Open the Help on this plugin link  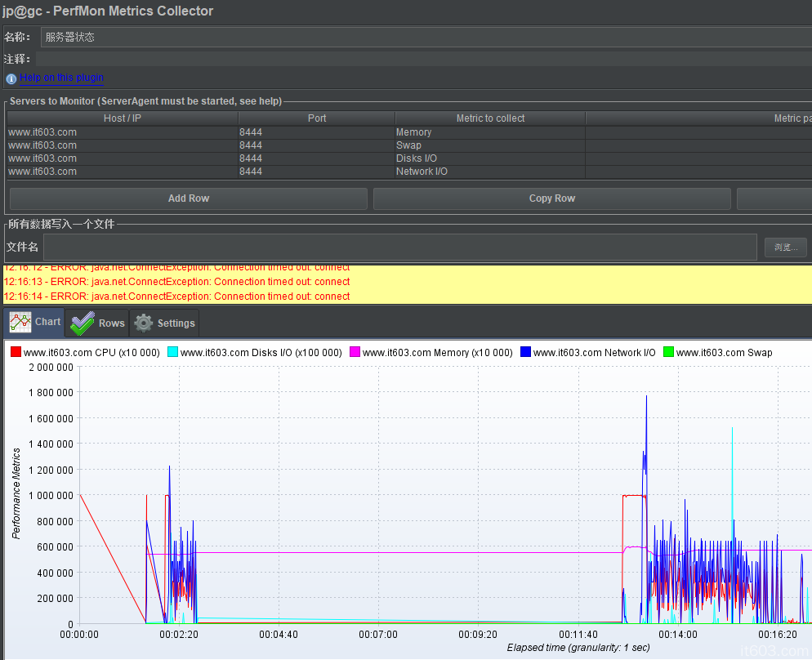pyautogui.click(x=61, y=78)
